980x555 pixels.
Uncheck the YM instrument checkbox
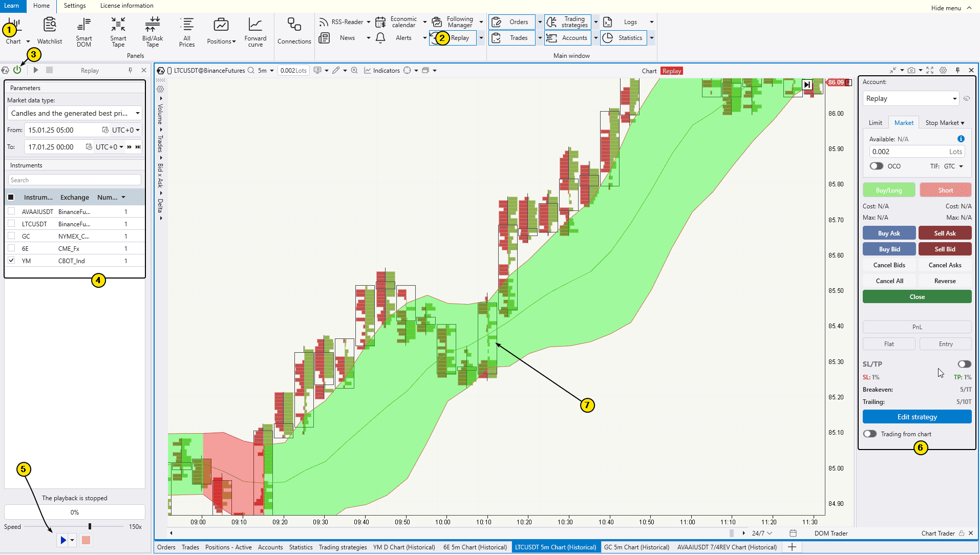(x=11, y=260)
